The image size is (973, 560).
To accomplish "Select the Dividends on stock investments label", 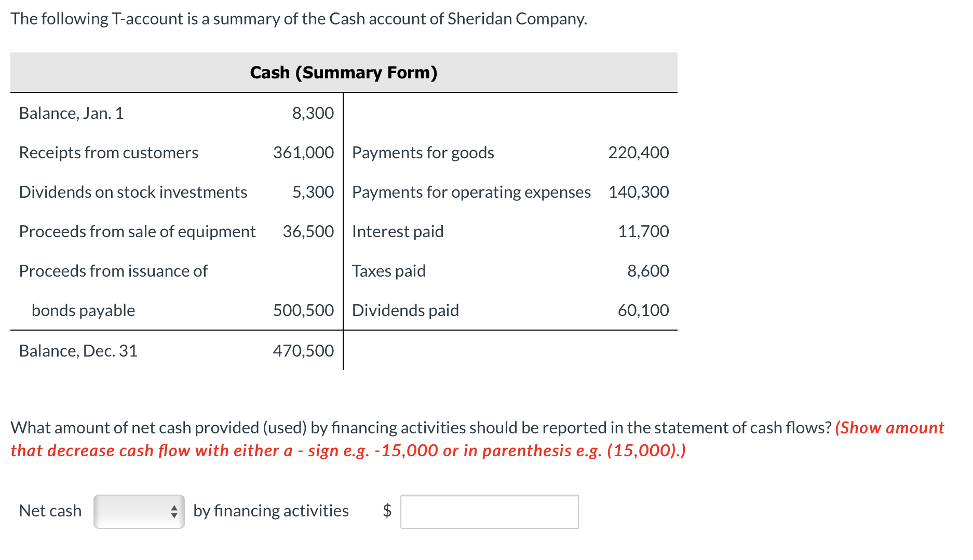I will coord(133,192).
